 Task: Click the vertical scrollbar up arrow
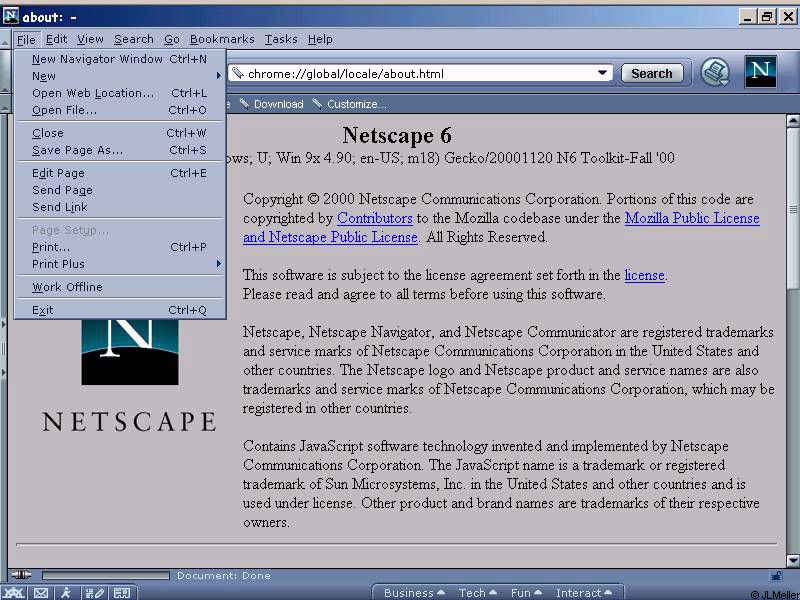[793, 121]
